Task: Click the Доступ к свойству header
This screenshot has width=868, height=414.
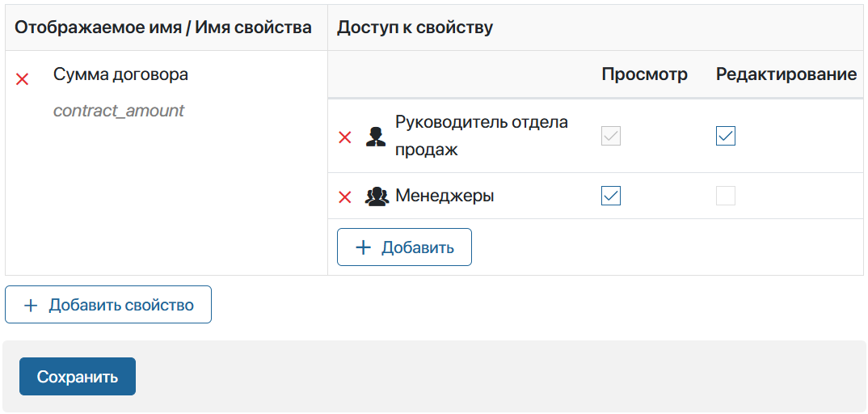Action: (415, 27)
